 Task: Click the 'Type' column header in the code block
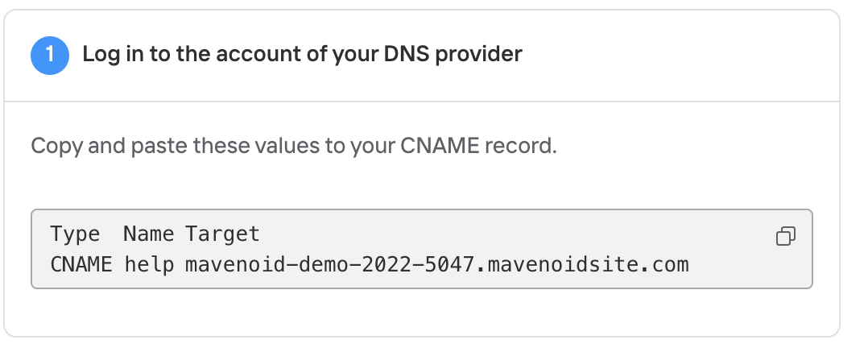click(75, 234)
